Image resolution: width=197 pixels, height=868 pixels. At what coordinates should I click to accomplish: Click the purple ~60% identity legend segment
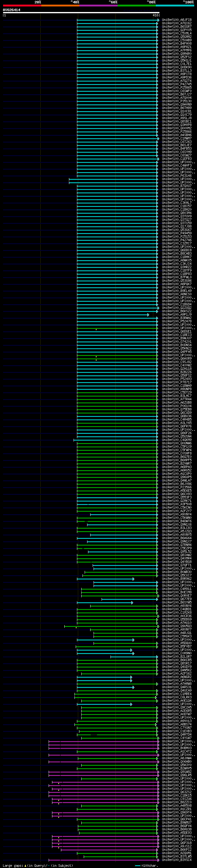[98, 6]
